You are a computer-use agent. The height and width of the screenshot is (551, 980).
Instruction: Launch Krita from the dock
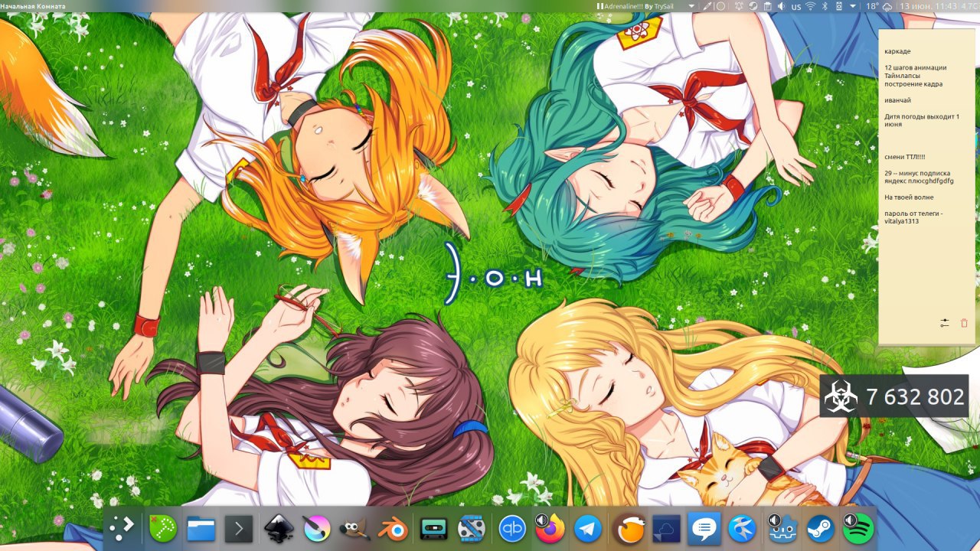click(x=317, y=528)
